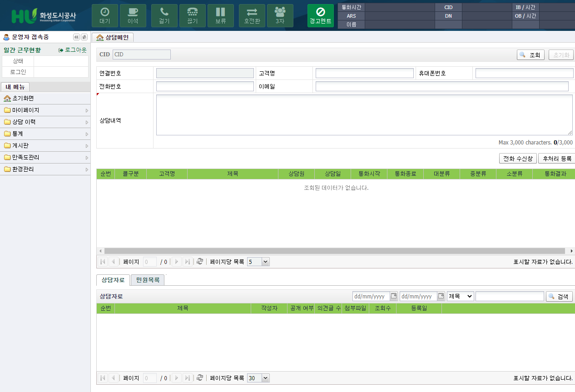Collapse the left sidebar with double-arrow icon

(76, 37)
